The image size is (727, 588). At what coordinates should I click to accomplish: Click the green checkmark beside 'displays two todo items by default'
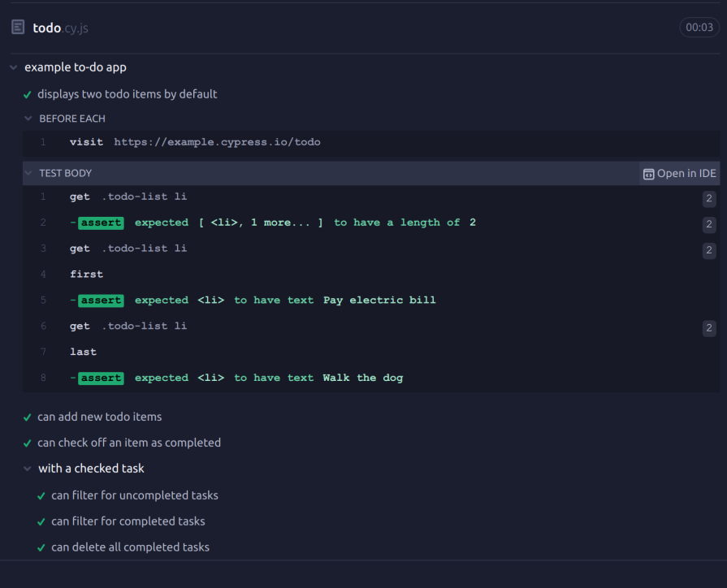coord(27,93)
